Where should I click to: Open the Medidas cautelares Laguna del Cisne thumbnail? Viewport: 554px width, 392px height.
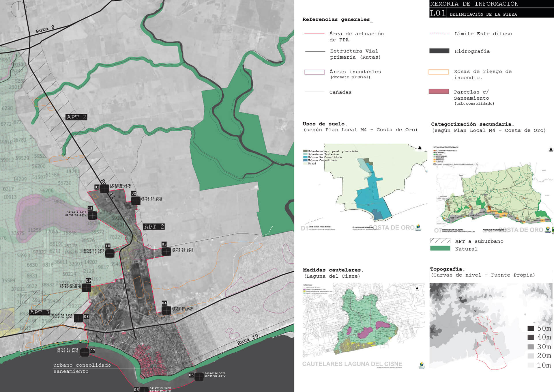point(364,325)
